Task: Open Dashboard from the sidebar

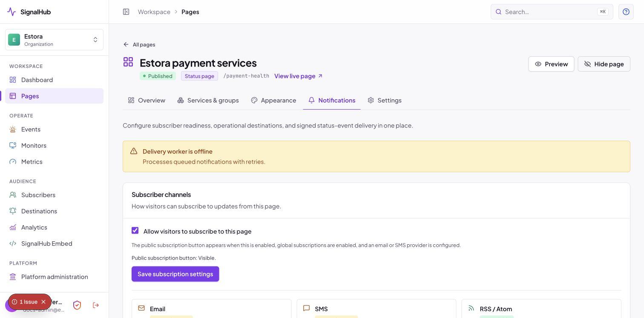Action: 54,80
